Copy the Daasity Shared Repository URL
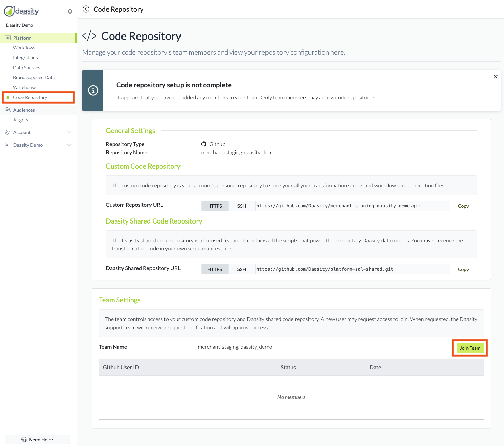 pos(463,269)
